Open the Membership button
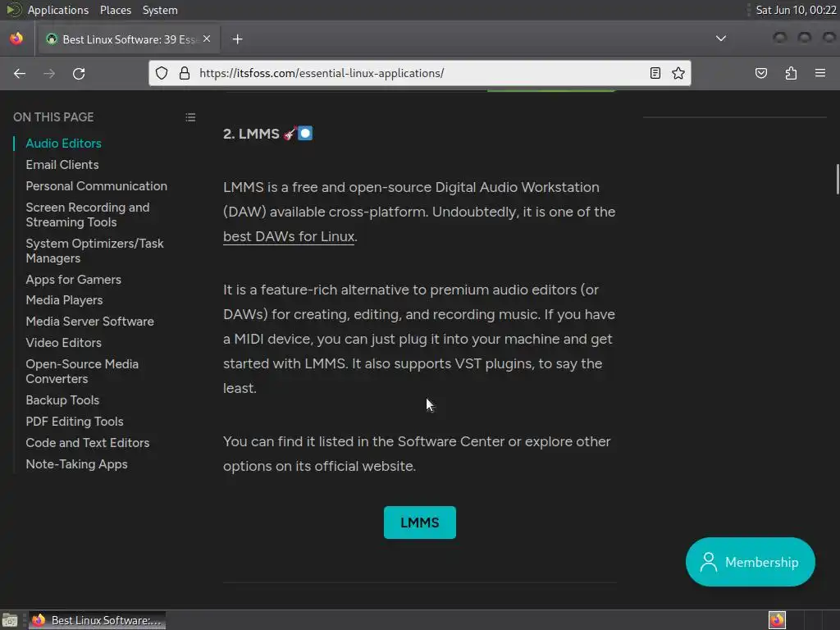The image size is (840, 630). [750, 562]
